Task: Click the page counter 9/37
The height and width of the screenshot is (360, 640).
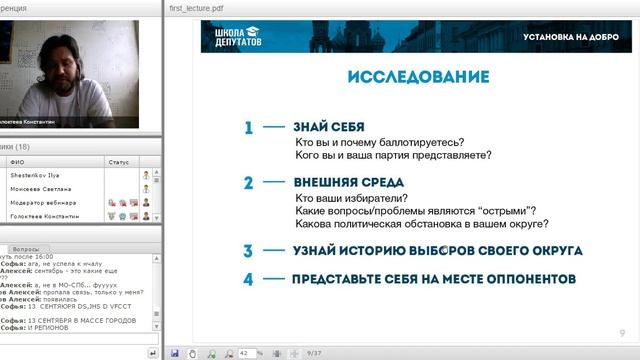Action: click(x=314, y=353)
